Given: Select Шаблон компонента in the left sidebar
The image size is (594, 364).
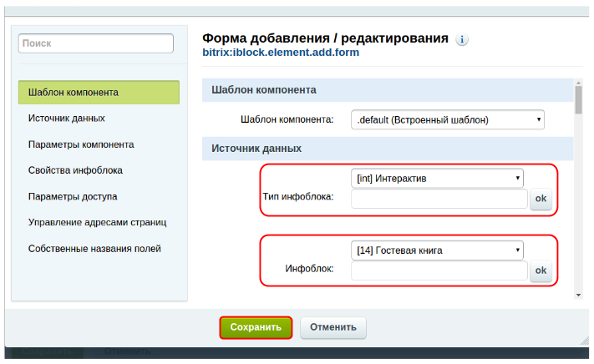Looking at the screenshot, I should click(99, 92).
